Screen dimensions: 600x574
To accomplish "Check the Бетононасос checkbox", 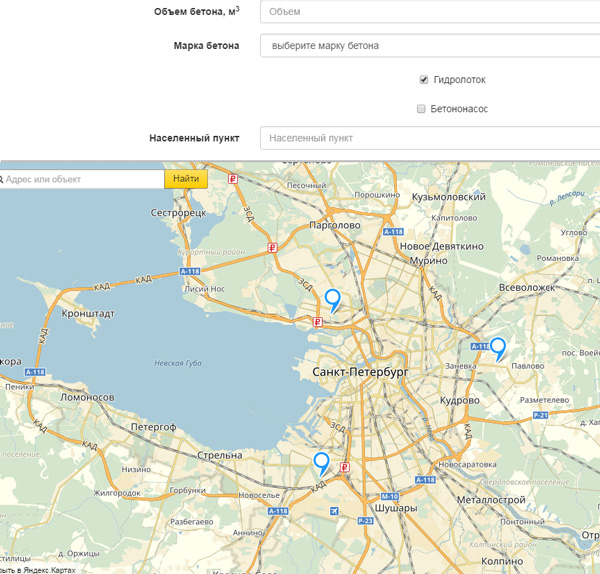I will click(x=421, y=109).
